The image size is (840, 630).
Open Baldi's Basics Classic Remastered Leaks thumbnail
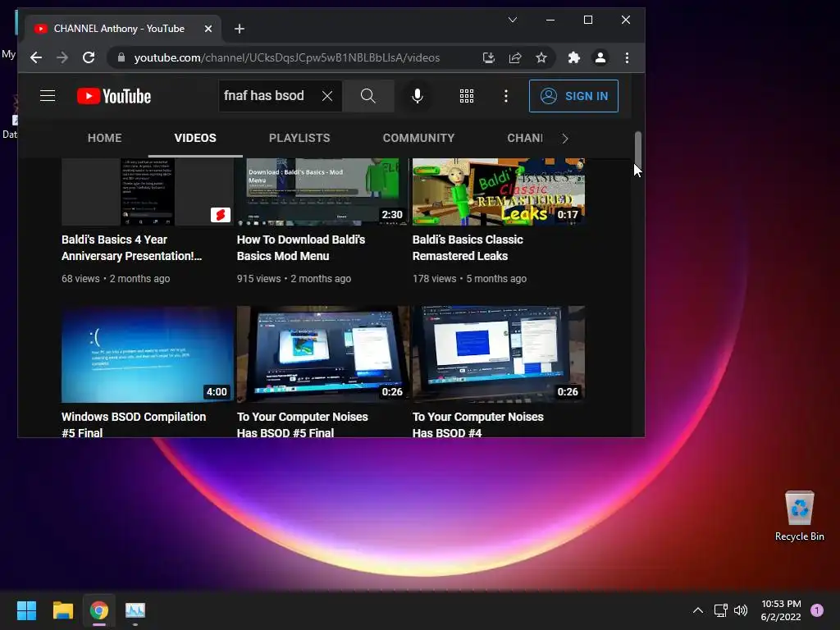[499, 192]
